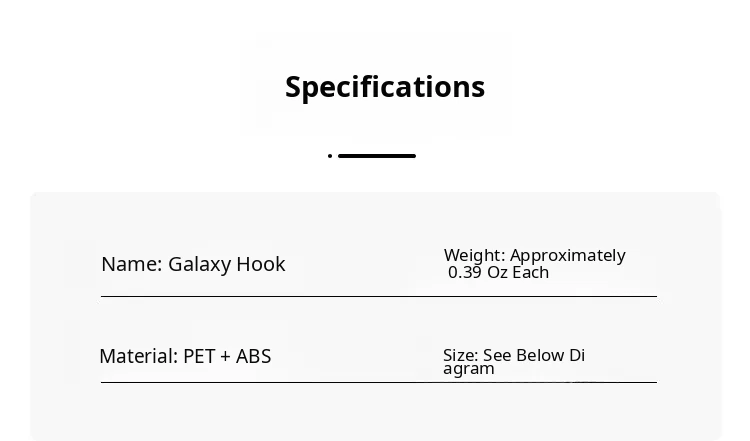Select the "Name: Galaxy Hook" row text
This screenshot has height=441, width=750.
193,264
